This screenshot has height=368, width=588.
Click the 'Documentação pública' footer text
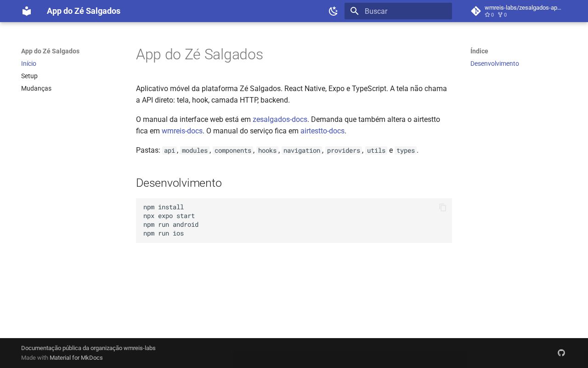[x=88, y=348]
